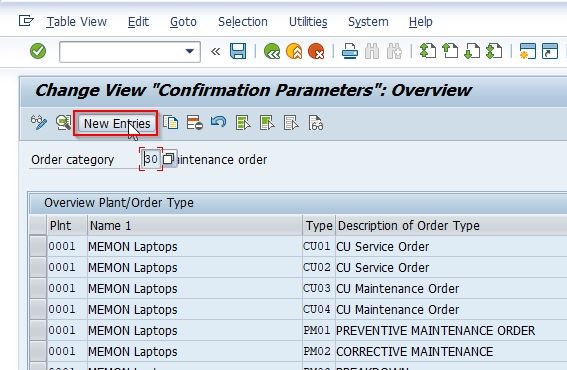Click the green Enter checkmark icon
Image resolution: width=567 pixels, height=370 pixels.
[38, 51]
